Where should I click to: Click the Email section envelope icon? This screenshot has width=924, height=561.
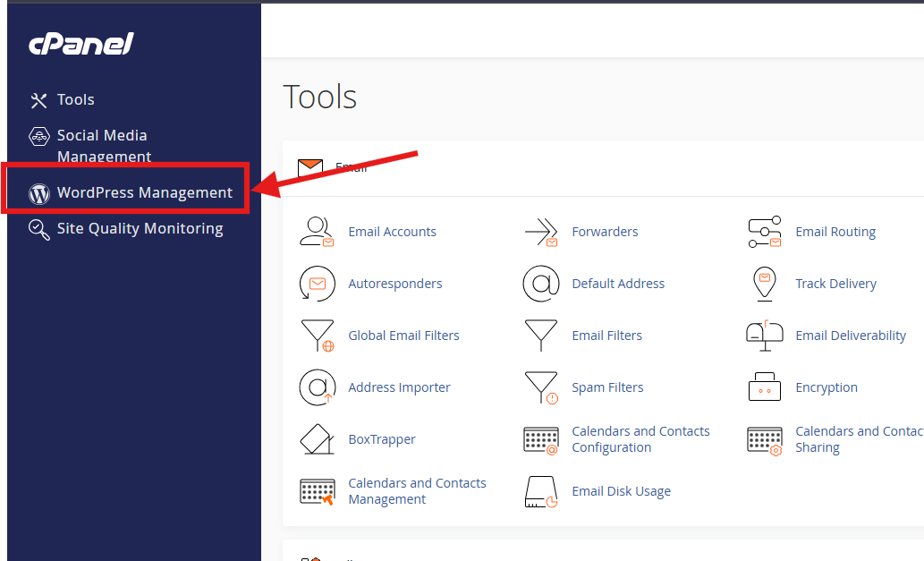[x=310, y=168]
